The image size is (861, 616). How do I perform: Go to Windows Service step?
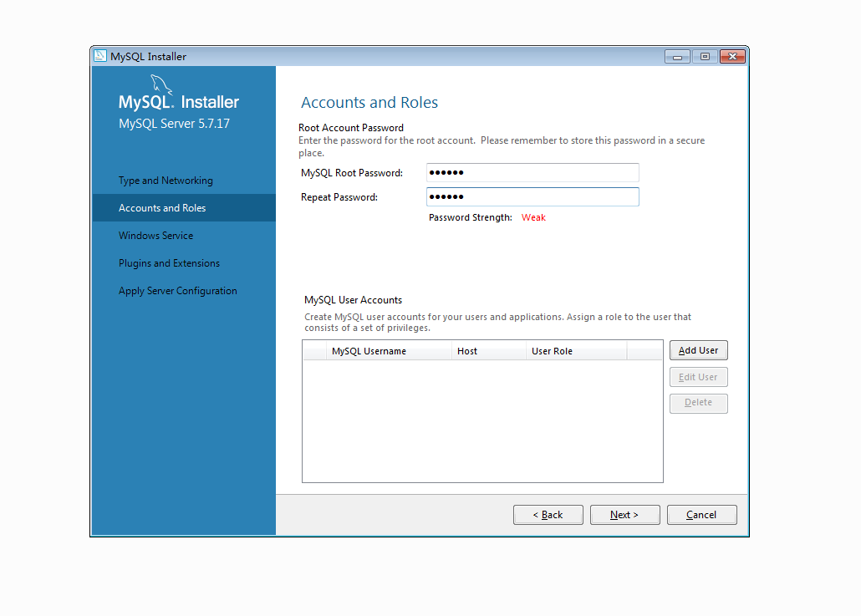156,236
